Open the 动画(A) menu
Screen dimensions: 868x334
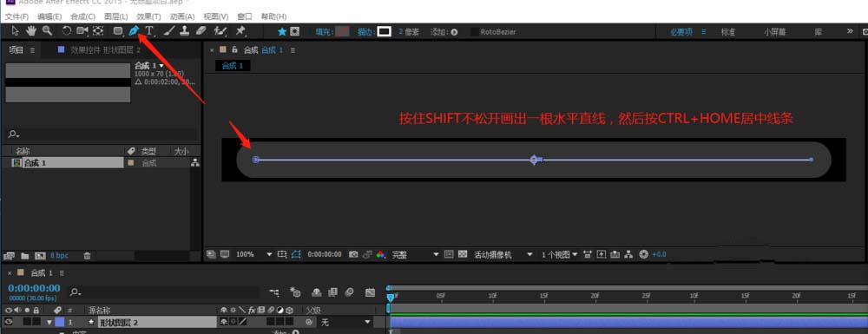point(182,16)
